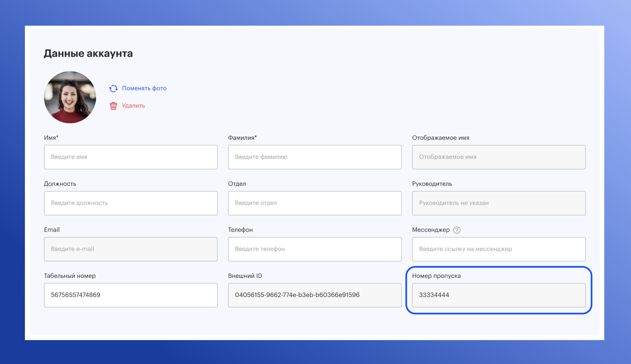This screenshot has width=631, height=364.
Task: Click the Отображаемое имя field
Action: click(x=499, y=157)
